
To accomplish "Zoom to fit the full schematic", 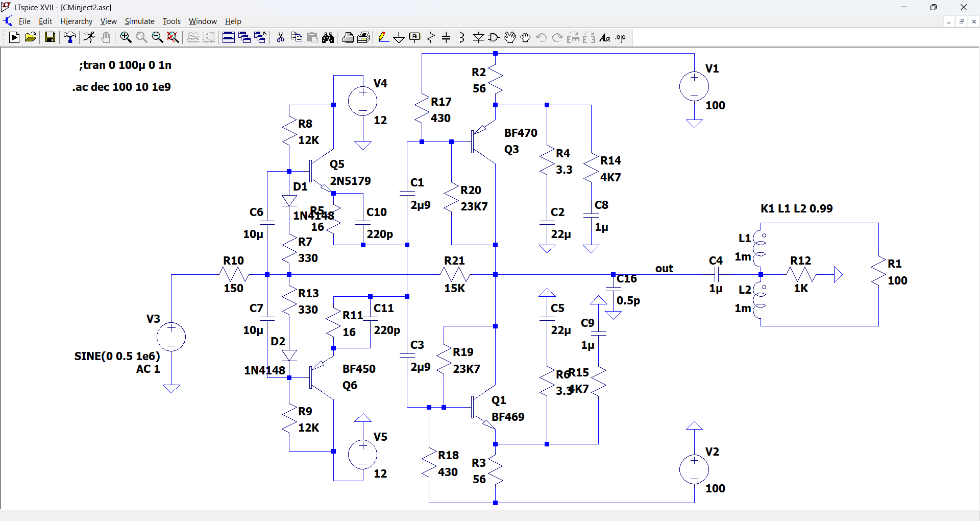I will [x=173, y=37].
